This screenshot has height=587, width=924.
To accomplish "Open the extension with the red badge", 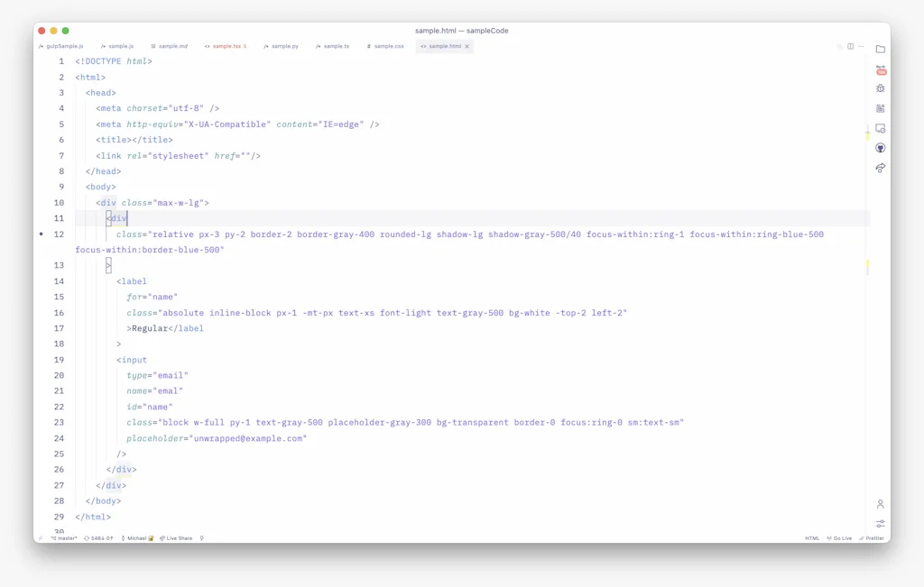I will tap(881, 69).
